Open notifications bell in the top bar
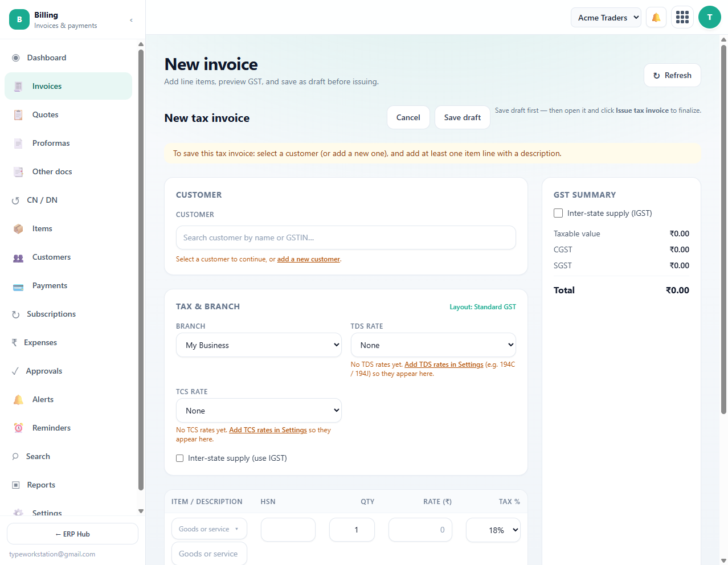Viewport: 728px width, 565px height. coord(656,18)
